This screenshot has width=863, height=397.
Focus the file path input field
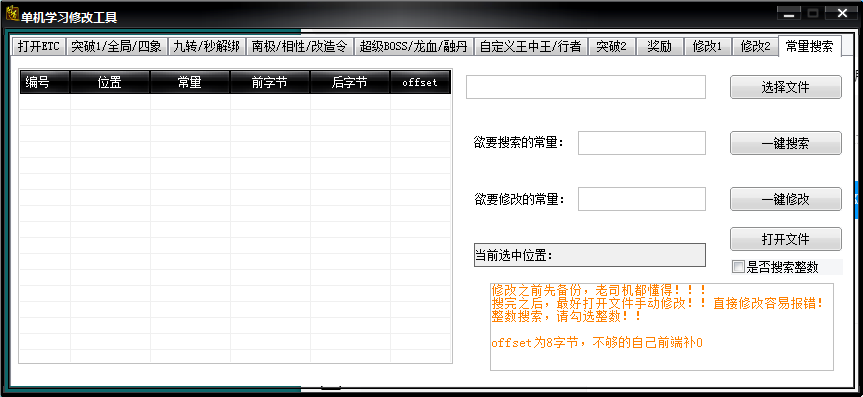pyautogui.click(x=586, y=87)
